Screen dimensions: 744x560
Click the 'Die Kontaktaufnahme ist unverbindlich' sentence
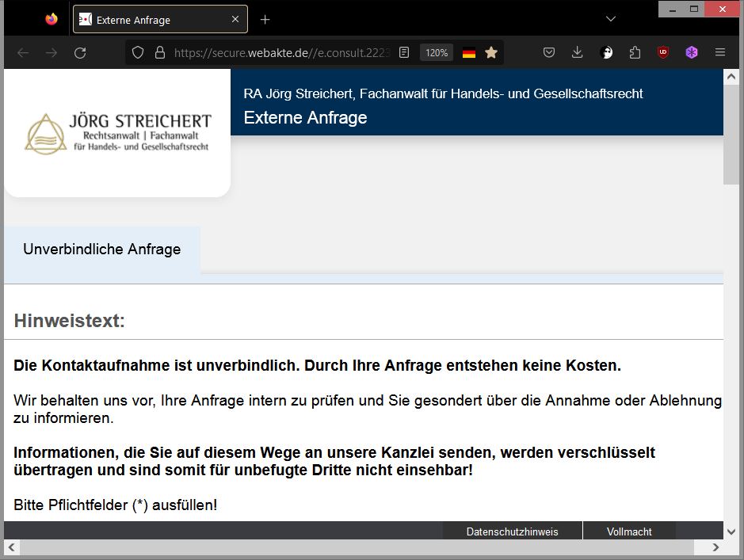(157, 366)
